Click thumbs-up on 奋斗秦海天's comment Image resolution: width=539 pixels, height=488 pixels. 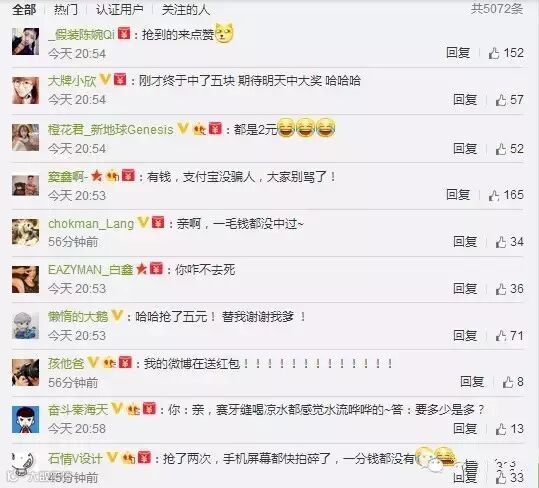tap(500, 429)
